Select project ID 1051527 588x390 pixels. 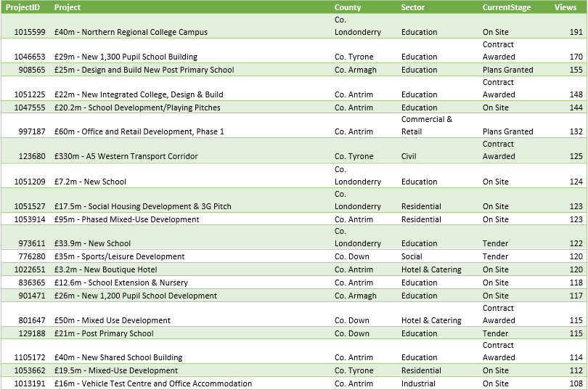(x=30, y=207)
